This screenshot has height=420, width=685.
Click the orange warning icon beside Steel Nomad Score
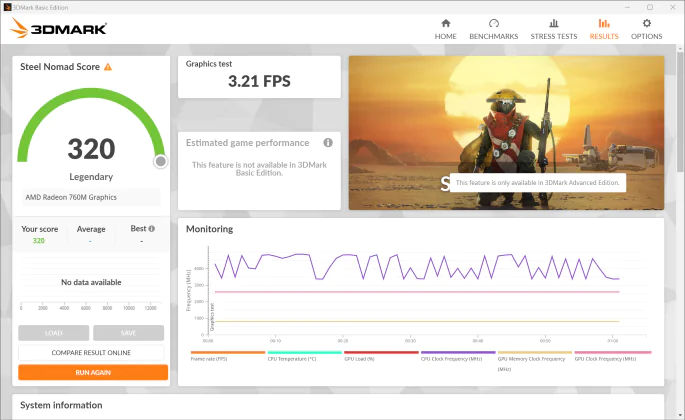click(108, 67)
